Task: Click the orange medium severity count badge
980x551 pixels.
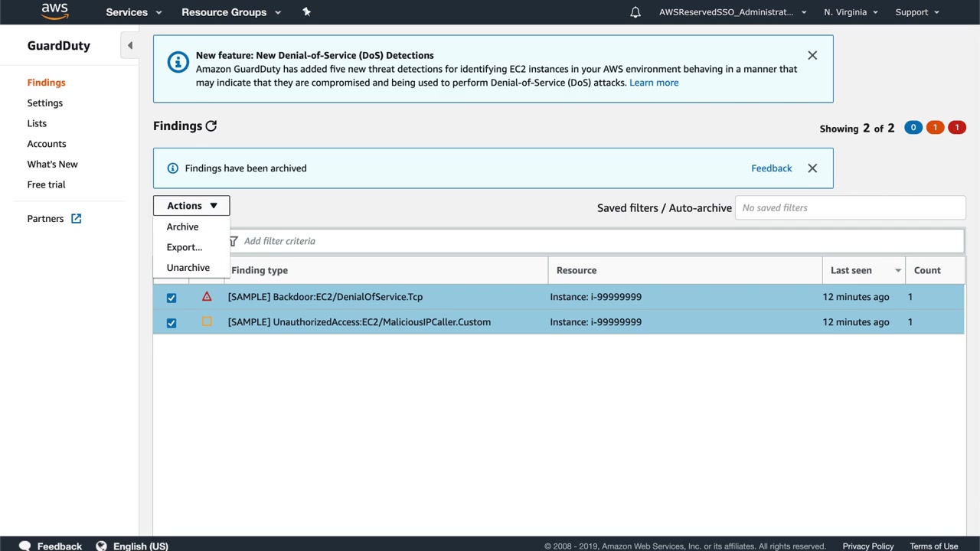Action: 934,128
